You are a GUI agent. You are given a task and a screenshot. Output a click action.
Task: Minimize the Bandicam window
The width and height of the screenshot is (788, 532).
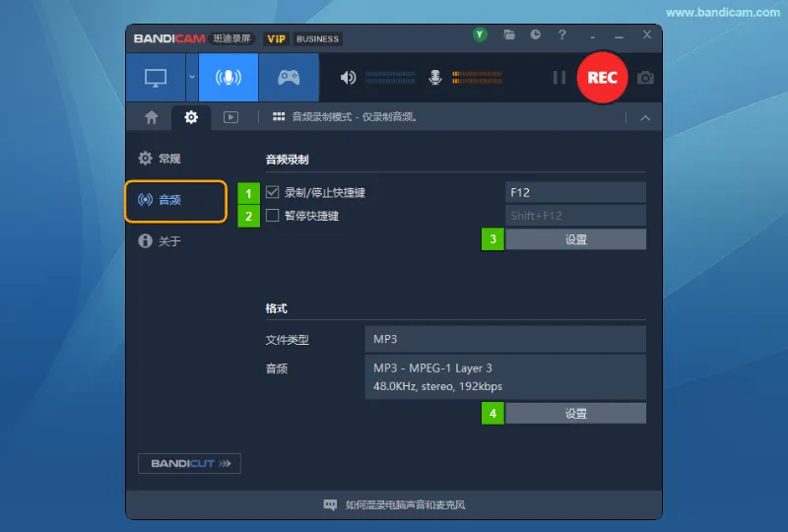coord(620,36)
